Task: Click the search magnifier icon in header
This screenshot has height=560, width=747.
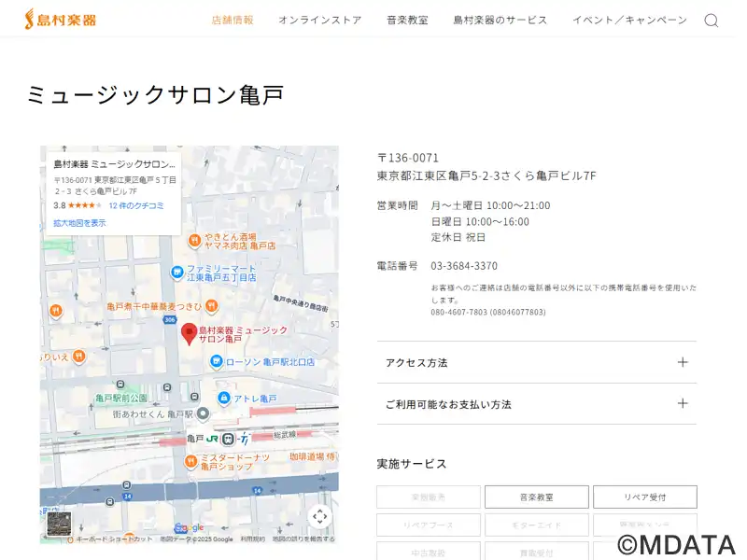Action: click(711, 21)
